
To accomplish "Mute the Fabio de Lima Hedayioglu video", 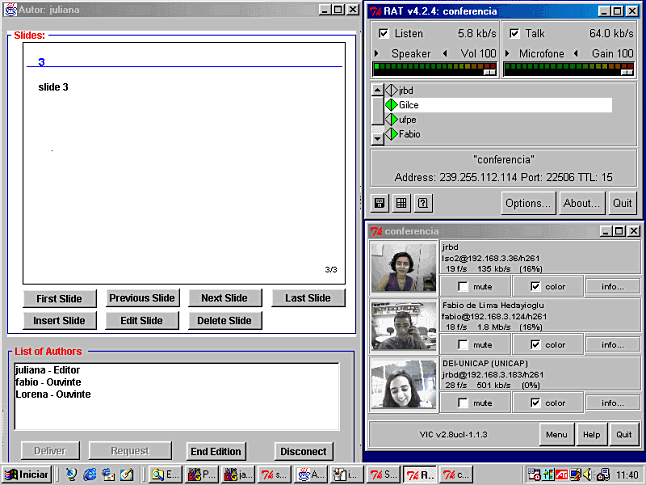I will 461,345.
